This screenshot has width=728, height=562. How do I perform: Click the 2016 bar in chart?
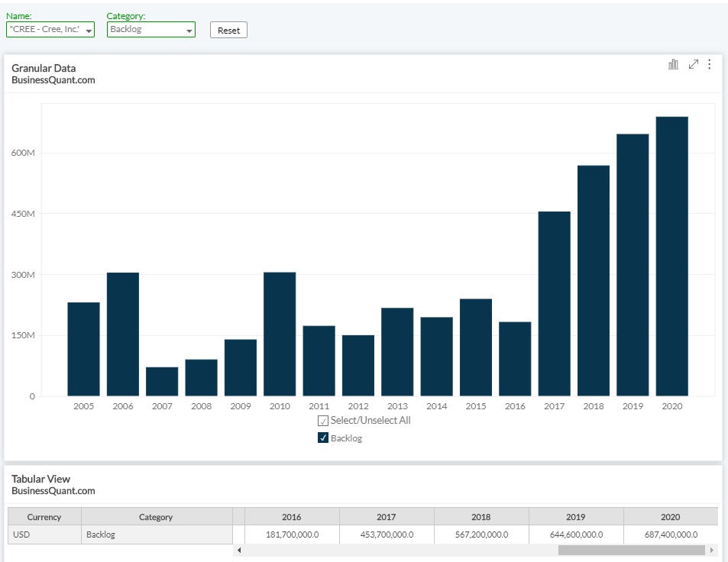coord(515,359)
